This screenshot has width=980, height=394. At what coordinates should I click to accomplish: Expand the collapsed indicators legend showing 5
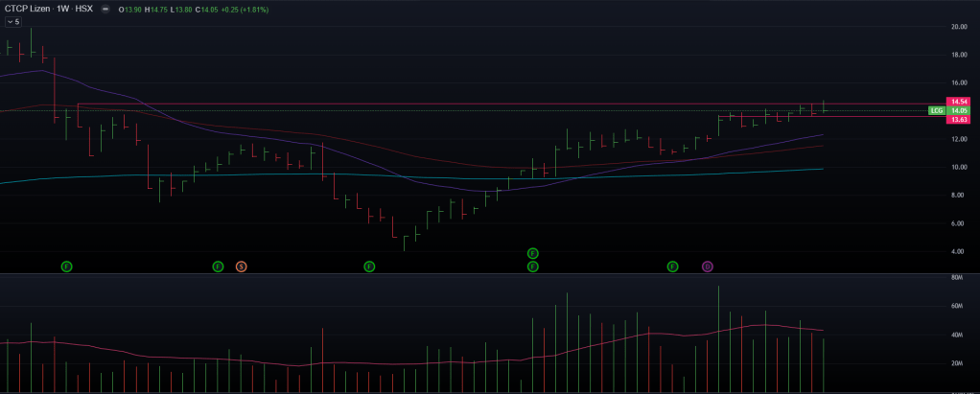coord(12,21)
